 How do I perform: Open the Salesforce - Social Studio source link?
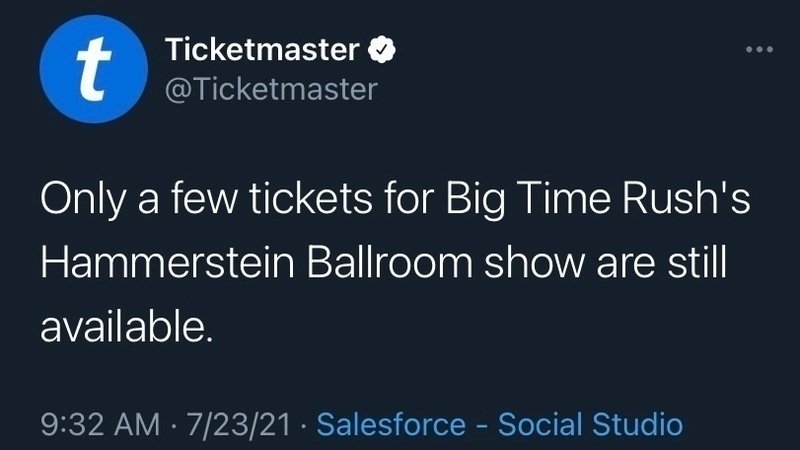click(x=499, y=423)
